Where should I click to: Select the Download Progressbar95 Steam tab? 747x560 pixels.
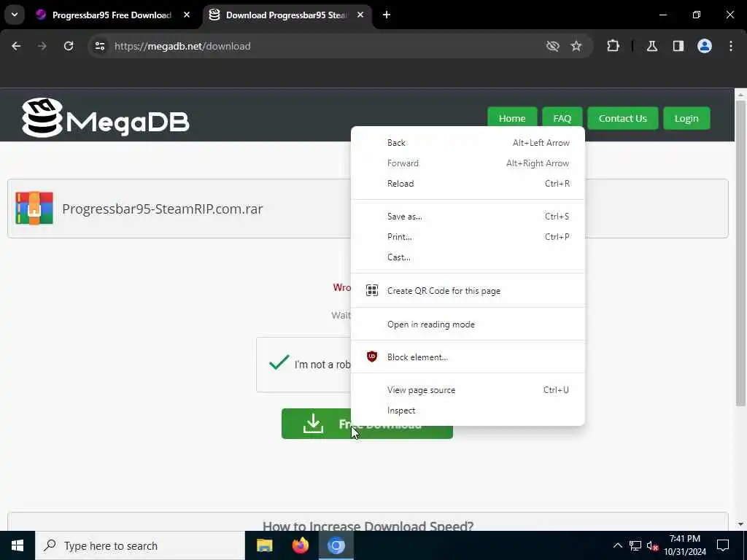[x=286, y=15]
